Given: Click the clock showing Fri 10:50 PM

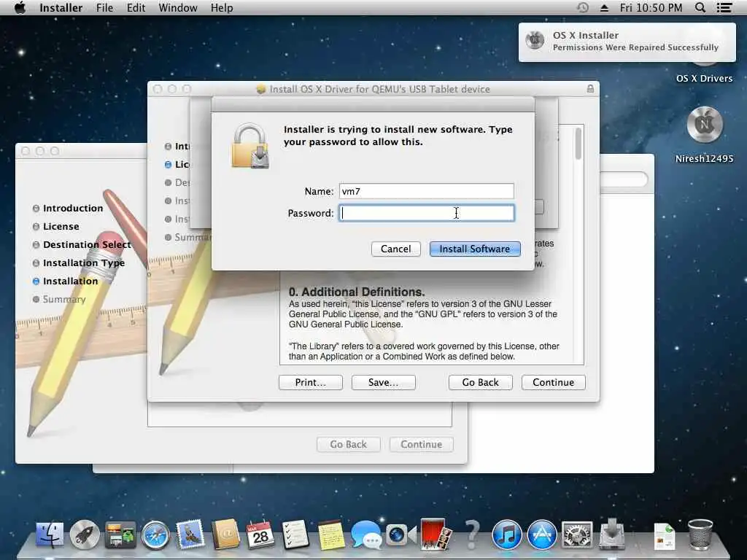Looking at the screenshot, I should (651, 7).
